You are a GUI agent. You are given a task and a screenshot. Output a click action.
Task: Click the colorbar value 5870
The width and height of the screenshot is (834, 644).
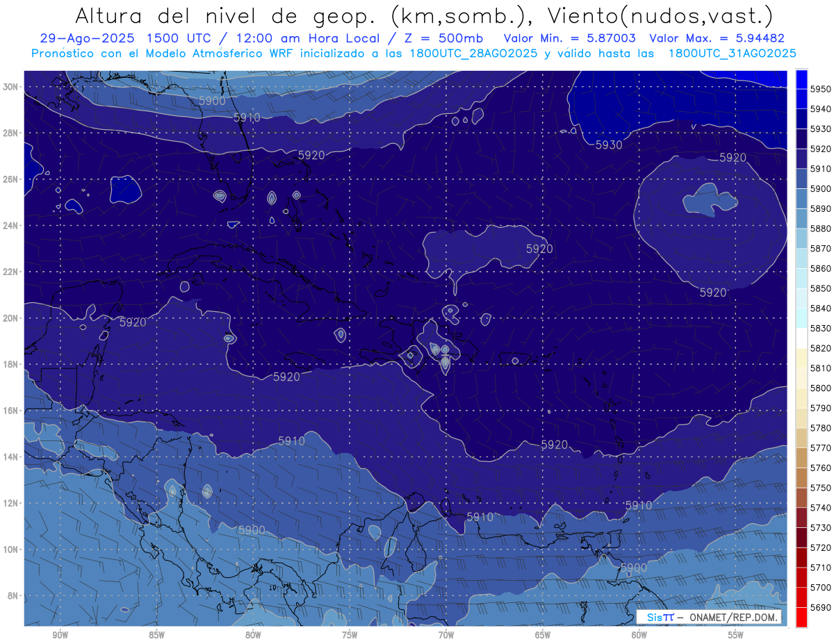[820, 248]
